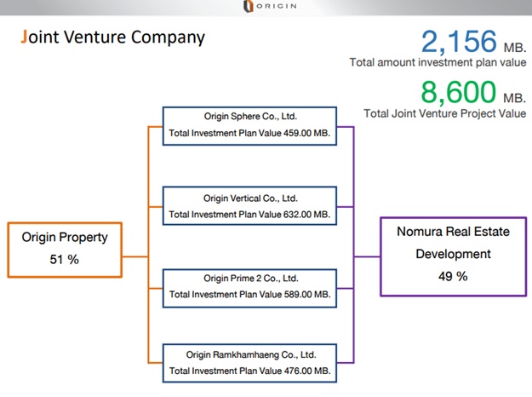The image size is (532, 397).
Task: Select the '49 %' ownership value
Action: tap(453, 276)
